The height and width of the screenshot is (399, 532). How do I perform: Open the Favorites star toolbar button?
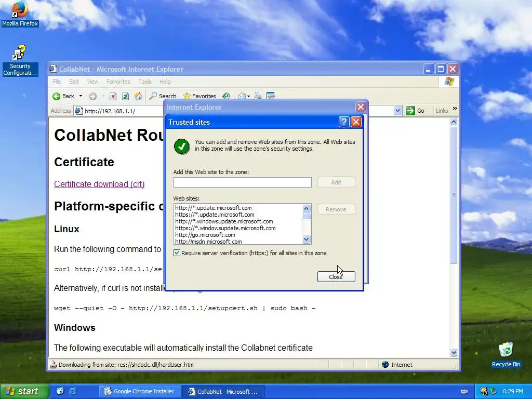[x=199, y=96]
